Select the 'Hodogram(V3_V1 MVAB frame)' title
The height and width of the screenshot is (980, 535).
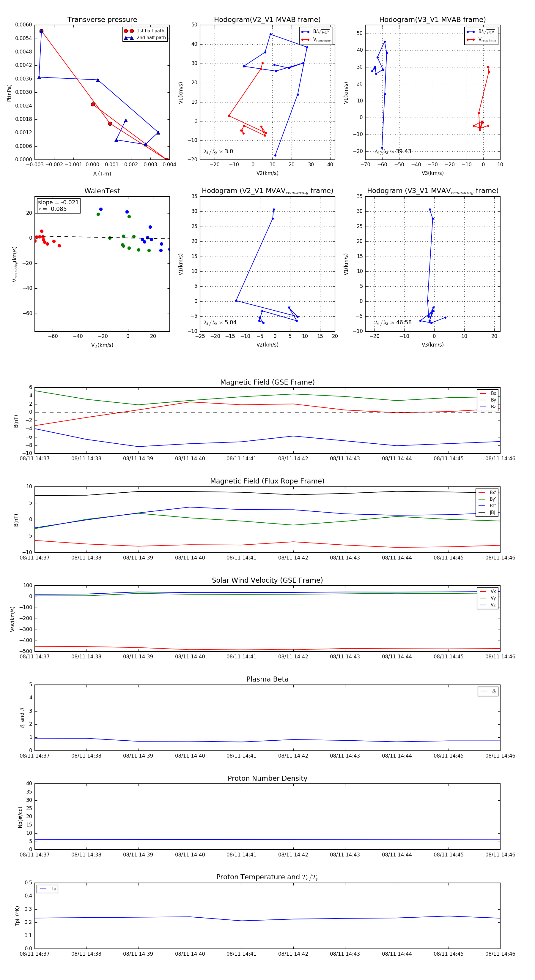432,20
